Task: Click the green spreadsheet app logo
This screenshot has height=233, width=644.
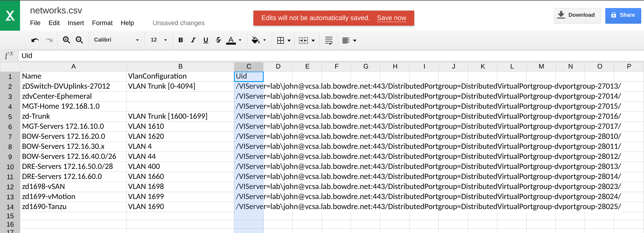Action: [10, 15]
